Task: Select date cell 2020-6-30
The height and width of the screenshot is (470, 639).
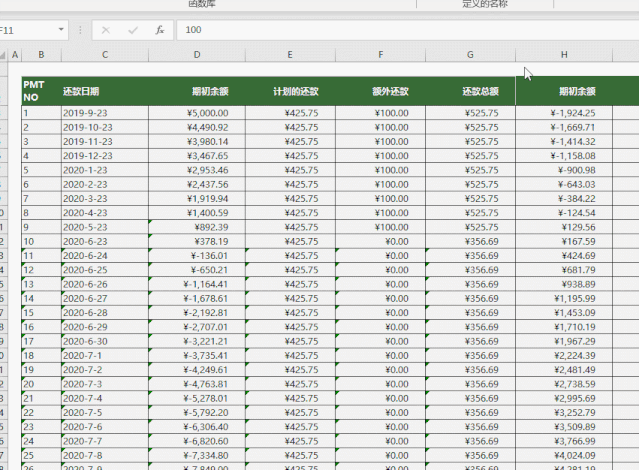Action: [x=105, y=341]
